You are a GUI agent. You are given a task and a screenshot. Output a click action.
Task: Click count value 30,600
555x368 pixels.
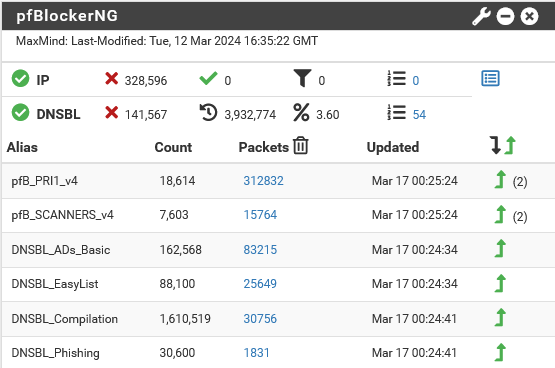pyautogui.click(x=177, y=353)
